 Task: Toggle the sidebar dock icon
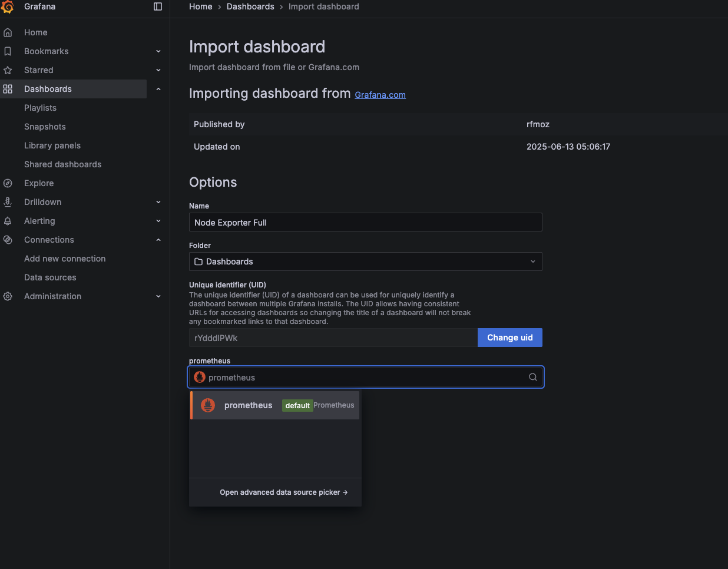(158, 6)
